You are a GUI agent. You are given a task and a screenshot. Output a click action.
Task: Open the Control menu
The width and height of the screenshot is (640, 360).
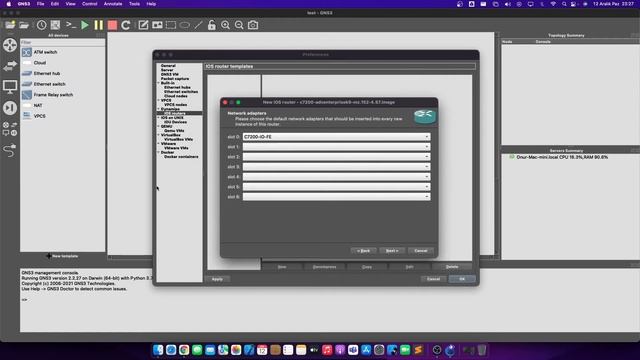tap(89, 4)
